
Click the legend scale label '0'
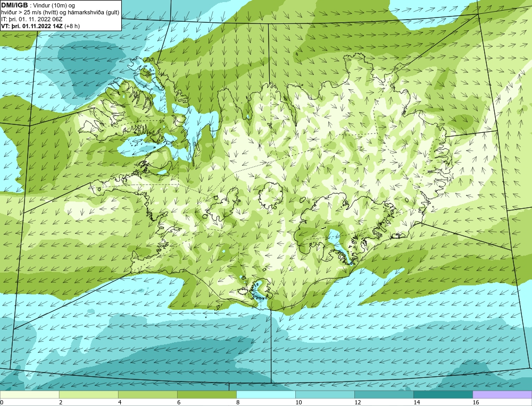click(2, 402)
